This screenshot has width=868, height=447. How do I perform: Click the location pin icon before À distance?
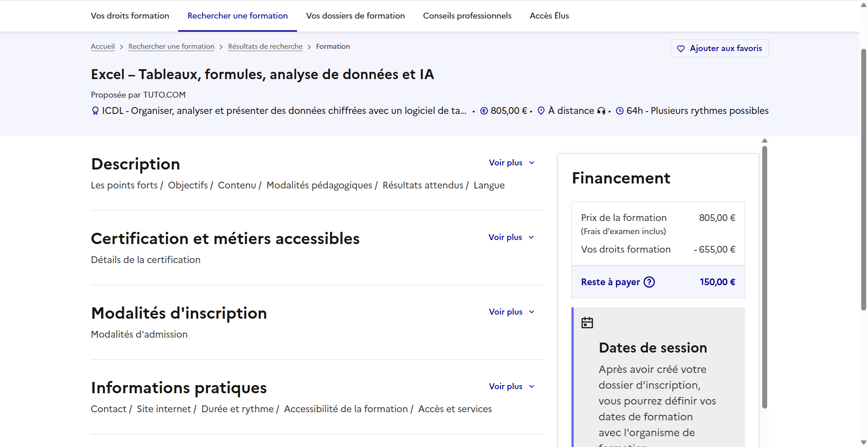541,111
